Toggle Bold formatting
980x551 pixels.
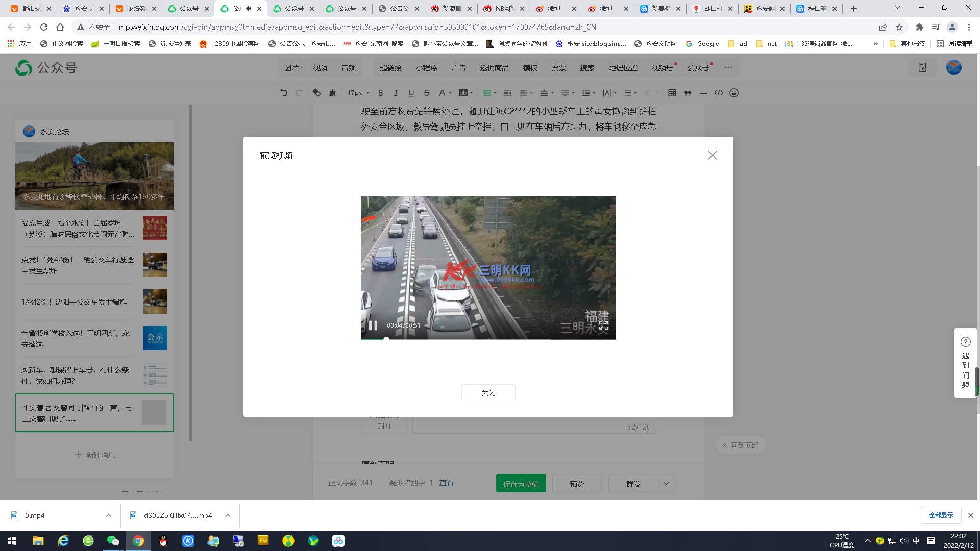point(380,93)
